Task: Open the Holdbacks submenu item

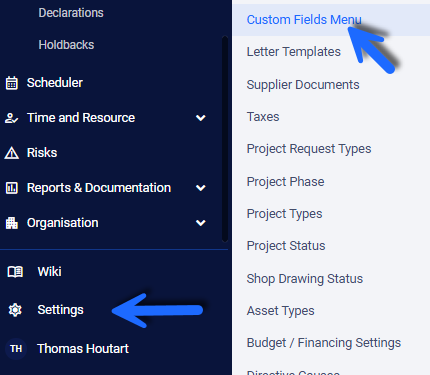Action: tap(66, 45)
